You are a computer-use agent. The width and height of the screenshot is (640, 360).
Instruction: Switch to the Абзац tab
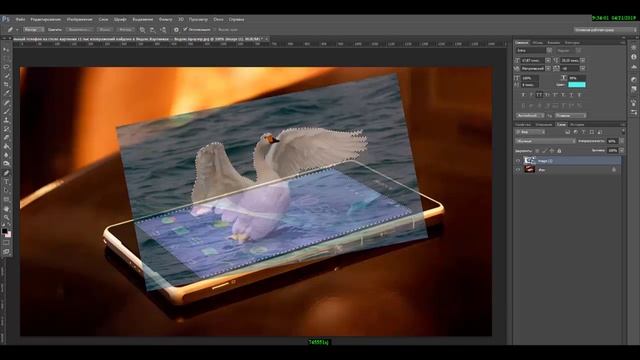pyautogui.click(x=538, y=42)
